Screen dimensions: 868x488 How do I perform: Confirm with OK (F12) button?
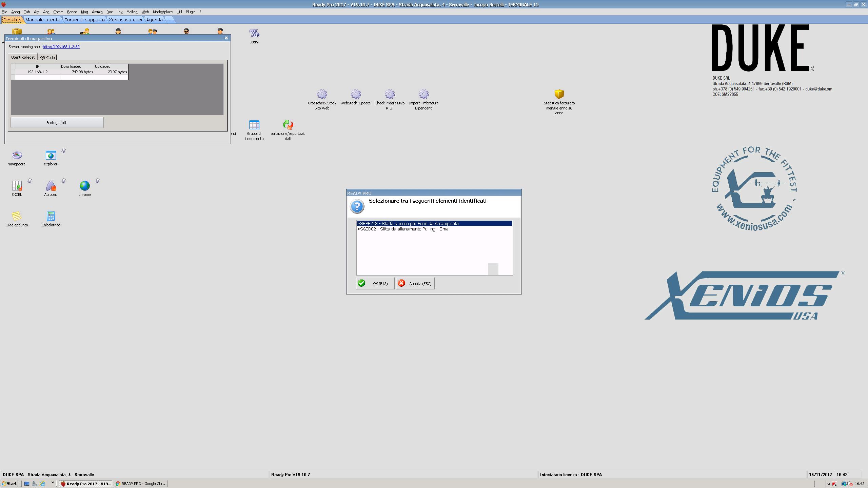(375, 283)
